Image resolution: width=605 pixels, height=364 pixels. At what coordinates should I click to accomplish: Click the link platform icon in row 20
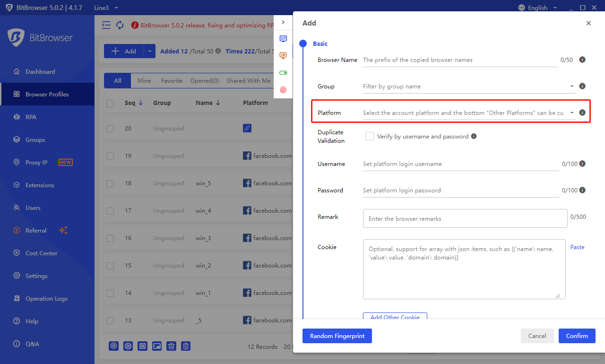(247, 128)
